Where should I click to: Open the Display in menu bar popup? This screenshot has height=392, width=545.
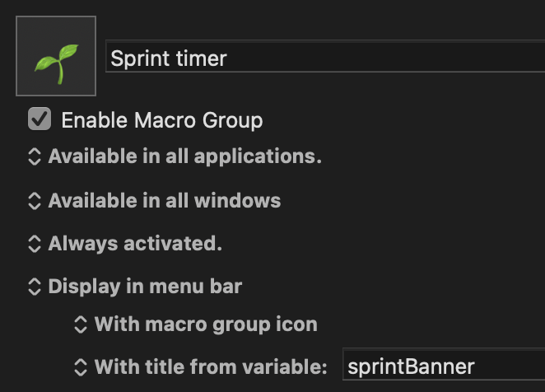pos(145,287)
